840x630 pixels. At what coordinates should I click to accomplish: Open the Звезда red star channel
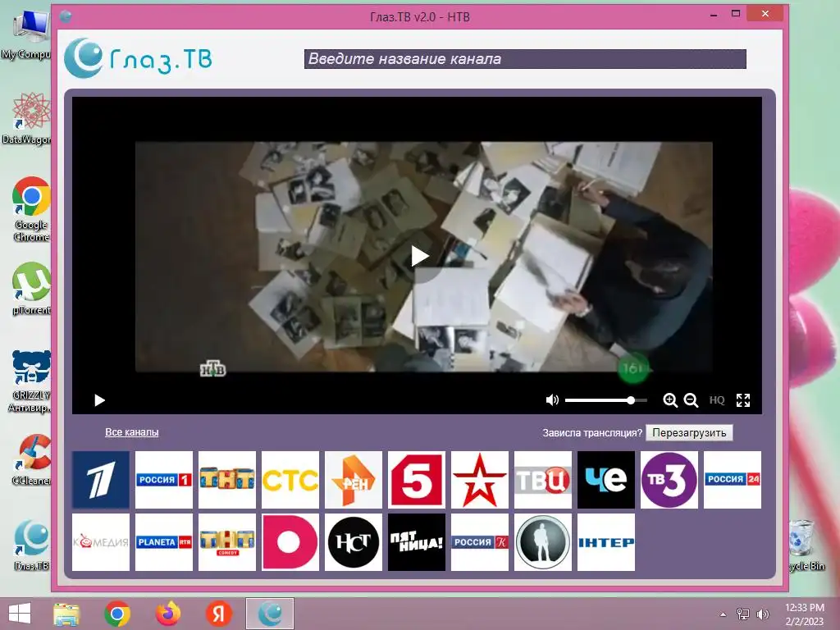(x=480, y=479)
